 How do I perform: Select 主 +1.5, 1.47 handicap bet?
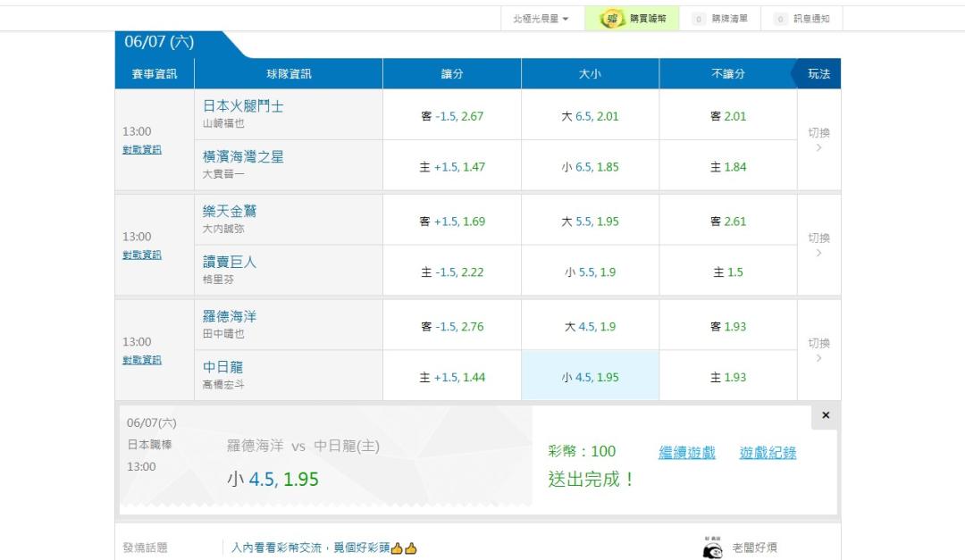452,167
